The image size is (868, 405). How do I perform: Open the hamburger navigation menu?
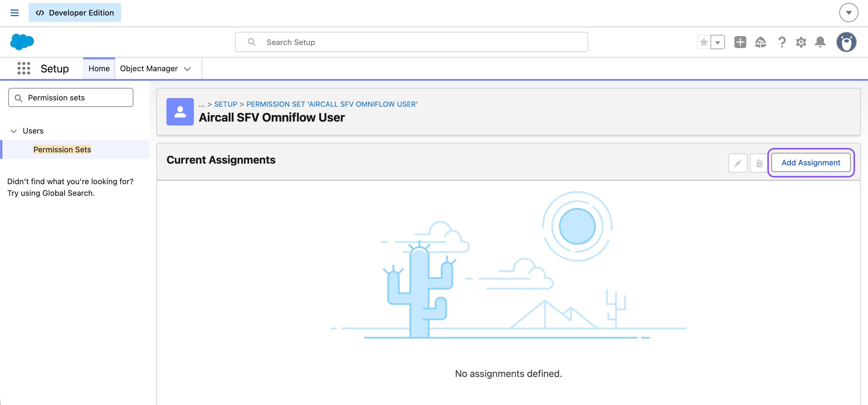click(15, 13)
